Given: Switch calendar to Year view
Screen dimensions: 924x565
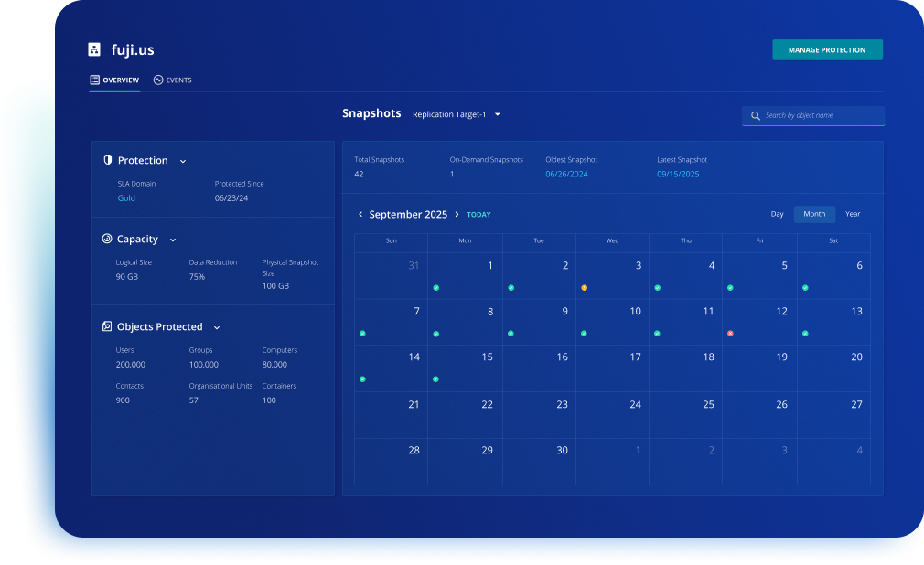Looking at the screenshot, I should point(853,214).
